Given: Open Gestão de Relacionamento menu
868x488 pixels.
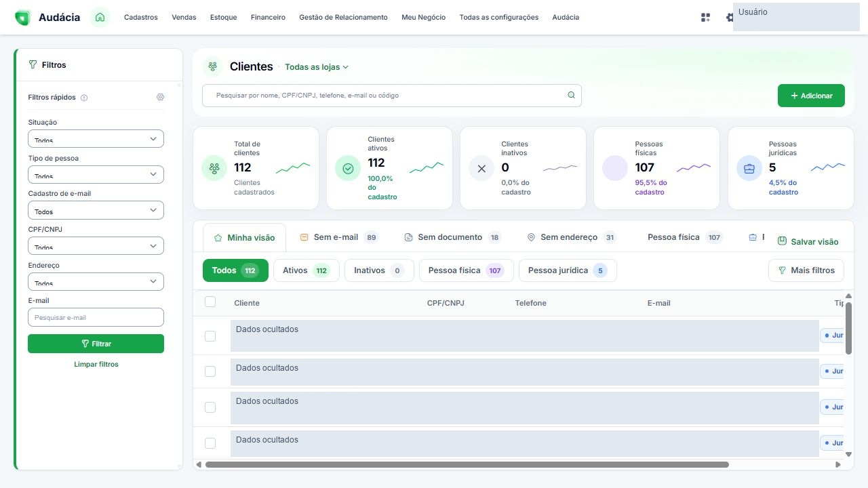Looking at the screenshot, I should coord(343,18).
